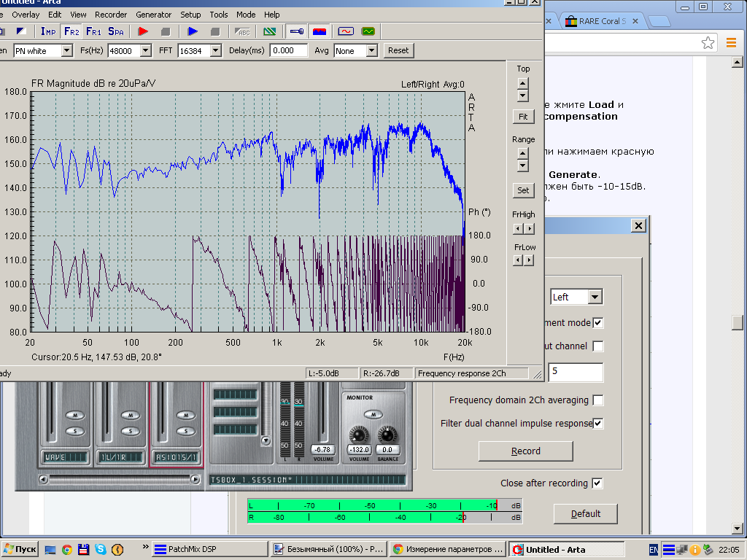Click the Delay(ms) input field

pyautogui.click(x=289, y=50)
